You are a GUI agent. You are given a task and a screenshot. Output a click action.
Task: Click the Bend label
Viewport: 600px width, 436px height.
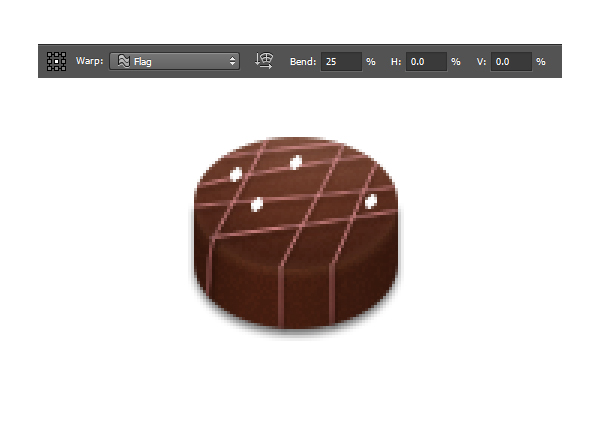click(302, 61)
